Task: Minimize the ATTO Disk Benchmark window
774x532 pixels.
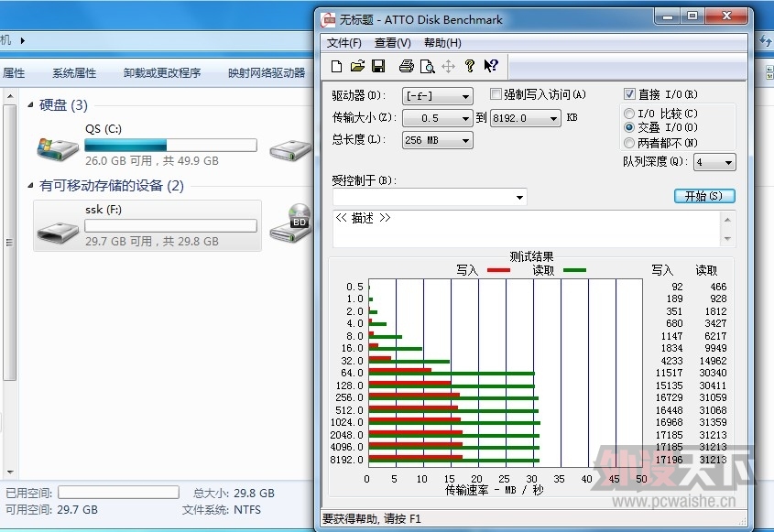Action: click(668, 16)
